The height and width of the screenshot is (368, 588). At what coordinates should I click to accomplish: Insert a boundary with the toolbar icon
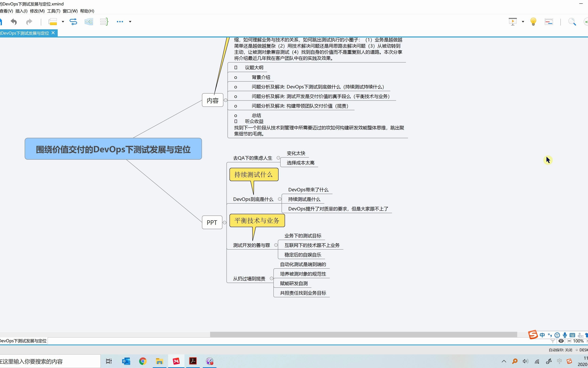click(x=89, y=22)
